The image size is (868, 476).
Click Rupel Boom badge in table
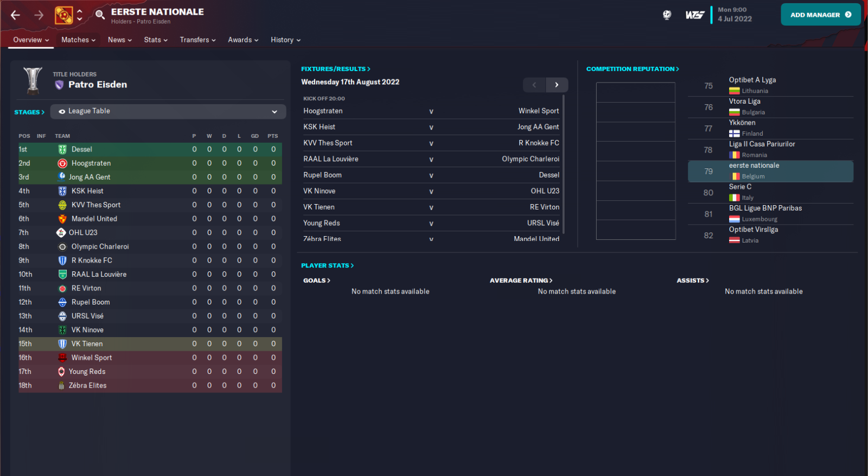62,302
